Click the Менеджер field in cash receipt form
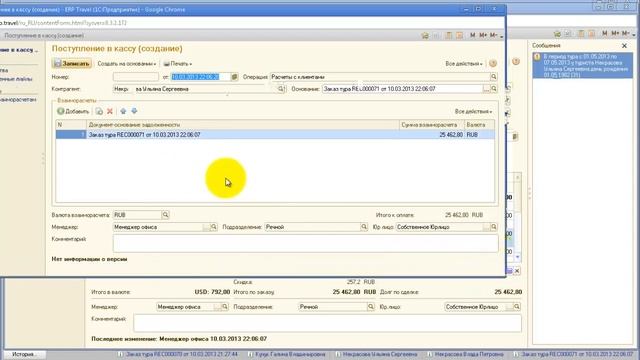Viewport: 640px width, 360px height. click(x=158, y=227)
